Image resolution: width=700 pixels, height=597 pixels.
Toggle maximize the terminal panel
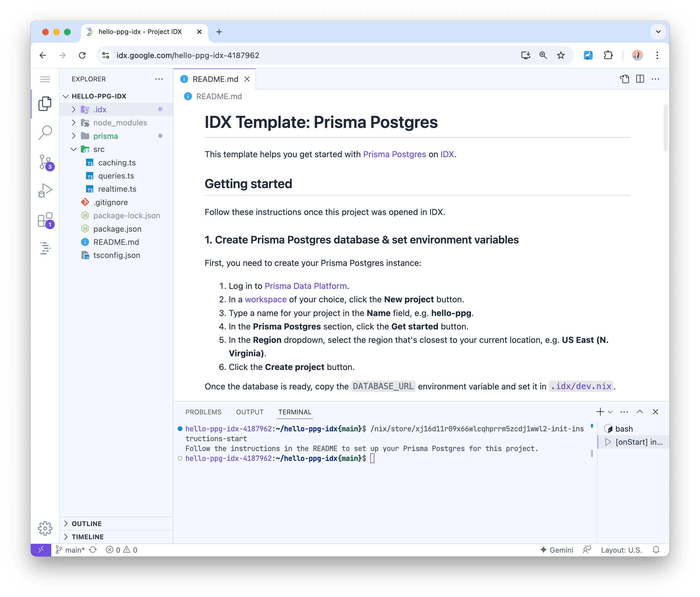639,412
